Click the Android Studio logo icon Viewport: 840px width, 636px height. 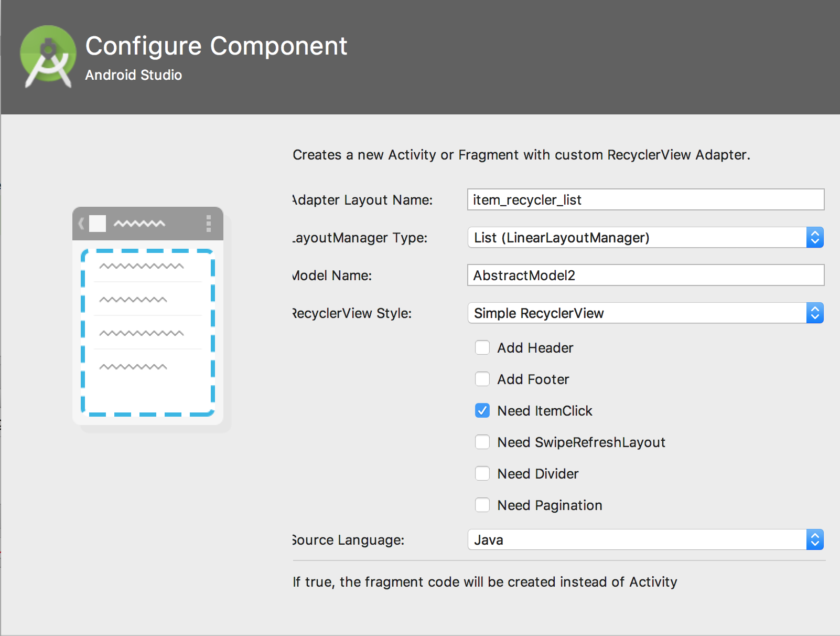(x=48, y=56)
